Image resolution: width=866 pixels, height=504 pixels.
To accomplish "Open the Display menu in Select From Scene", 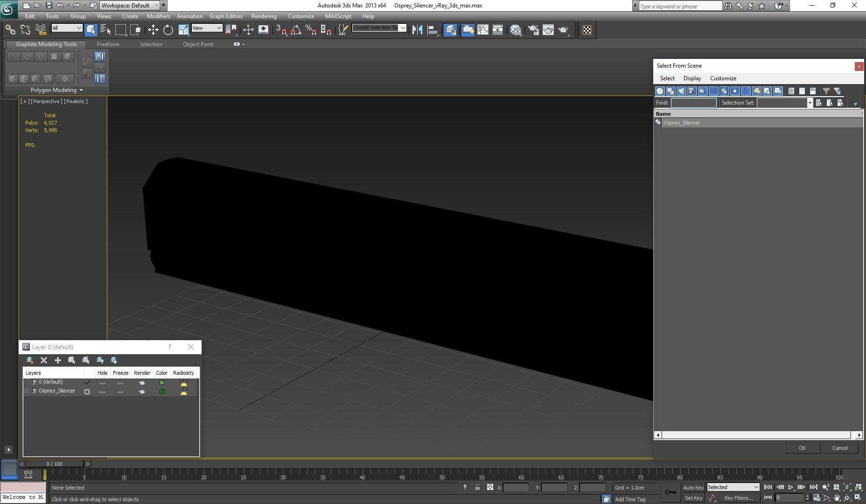I will 692,78.
